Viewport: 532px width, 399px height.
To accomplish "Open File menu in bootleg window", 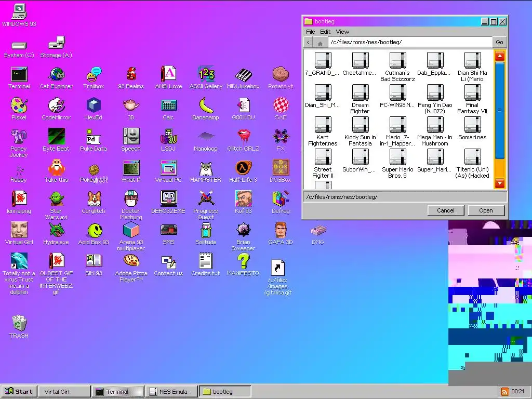I will (311, 32).
